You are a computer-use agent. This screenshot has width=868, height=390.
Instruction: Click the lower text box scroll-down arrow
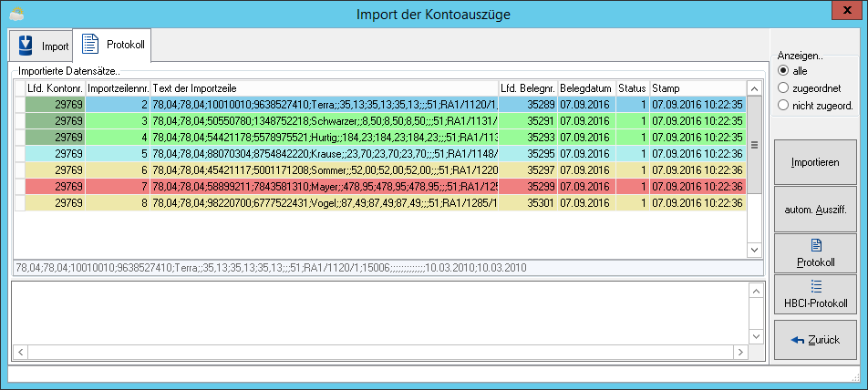point(755,336)
